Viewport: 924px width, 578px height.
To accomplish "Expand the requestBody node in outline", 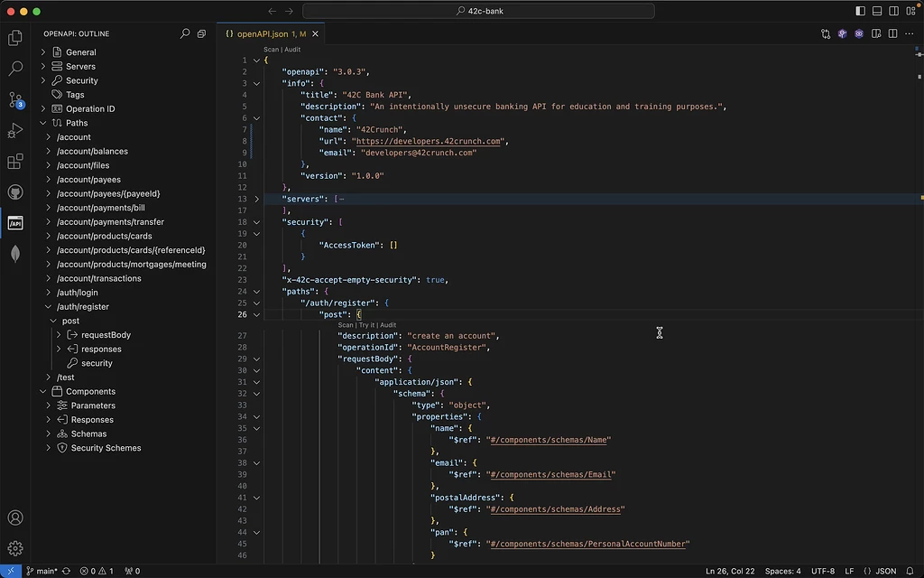I will pyautogui.click(x=59, y=335).
